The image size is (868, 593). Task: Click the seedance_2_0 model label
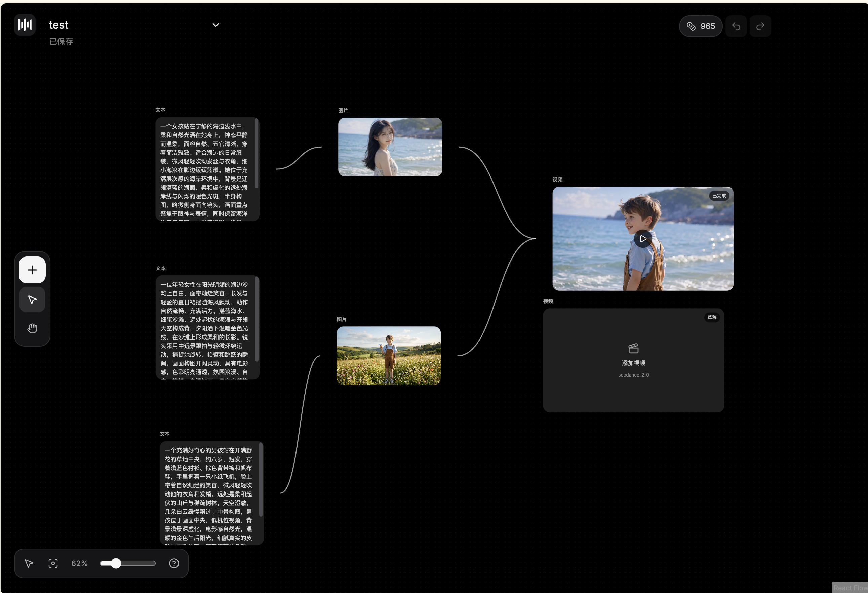tap(633, 375)
